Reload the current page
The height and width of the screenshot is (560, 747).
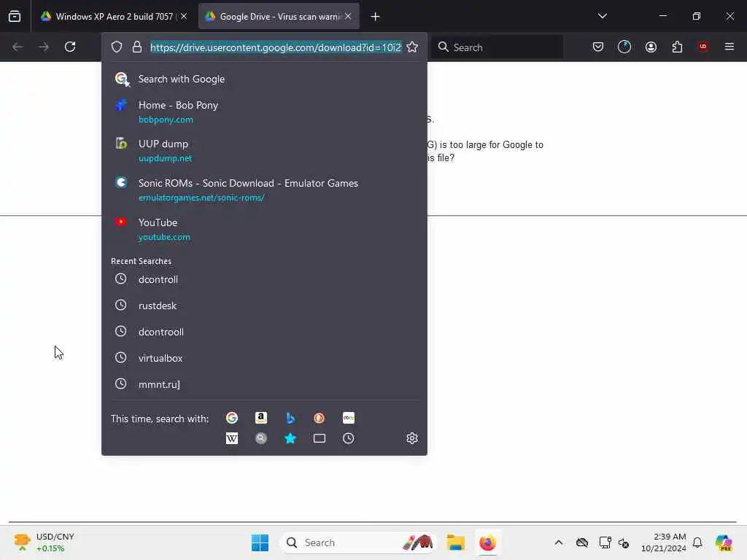70,47
